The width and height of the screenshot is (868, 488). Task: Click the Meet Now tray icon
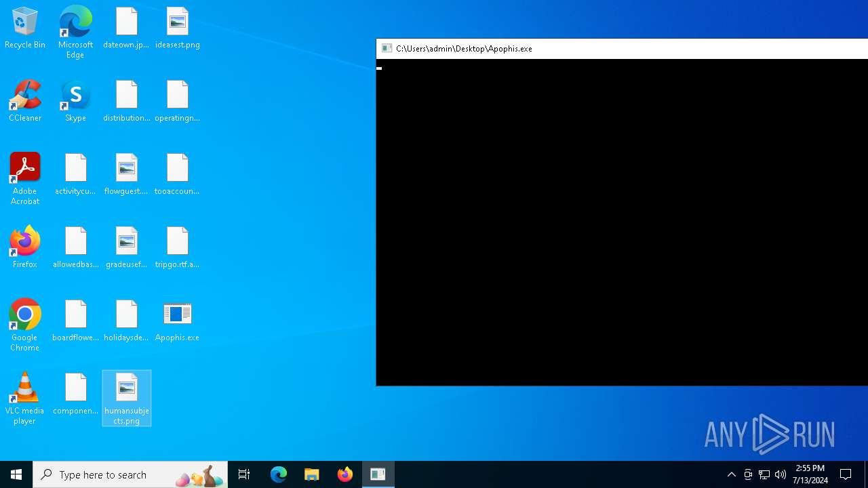748,474
